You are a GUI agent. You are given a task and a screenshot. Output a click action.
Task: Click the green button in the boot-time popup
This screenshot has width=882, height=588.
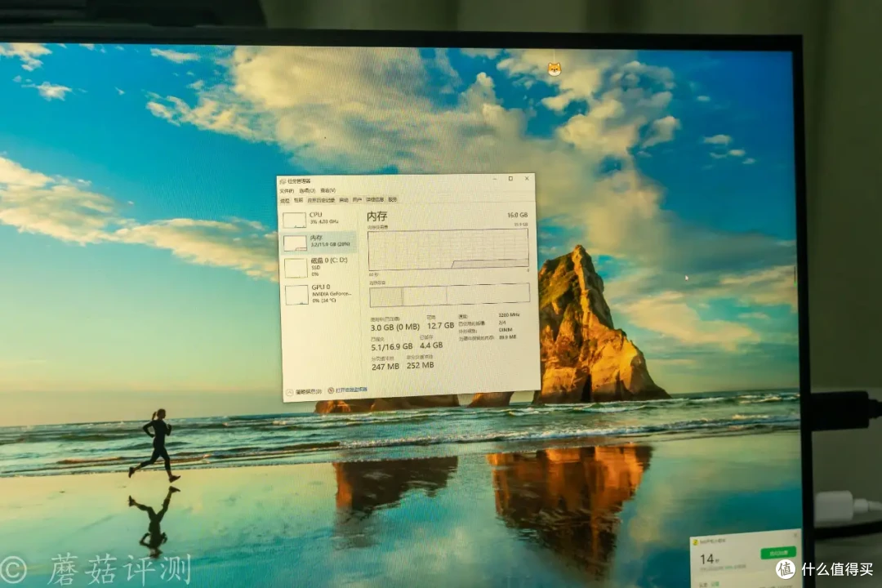point(778,553)
